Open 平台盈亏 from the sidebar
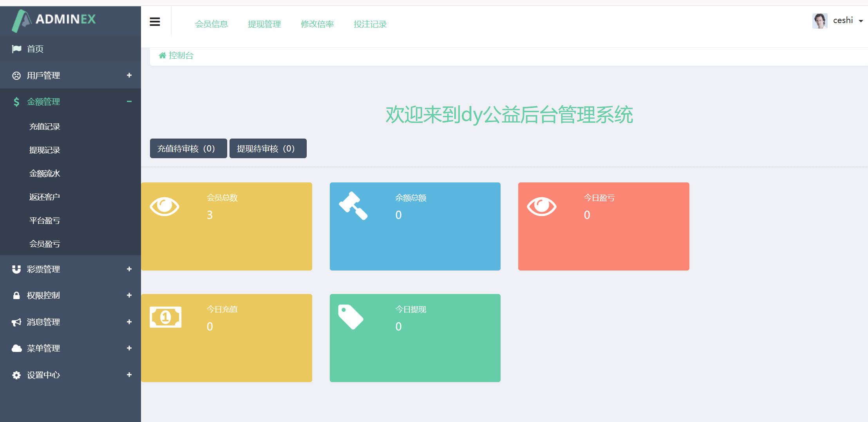Screen dimensions: 868x422 45,220
